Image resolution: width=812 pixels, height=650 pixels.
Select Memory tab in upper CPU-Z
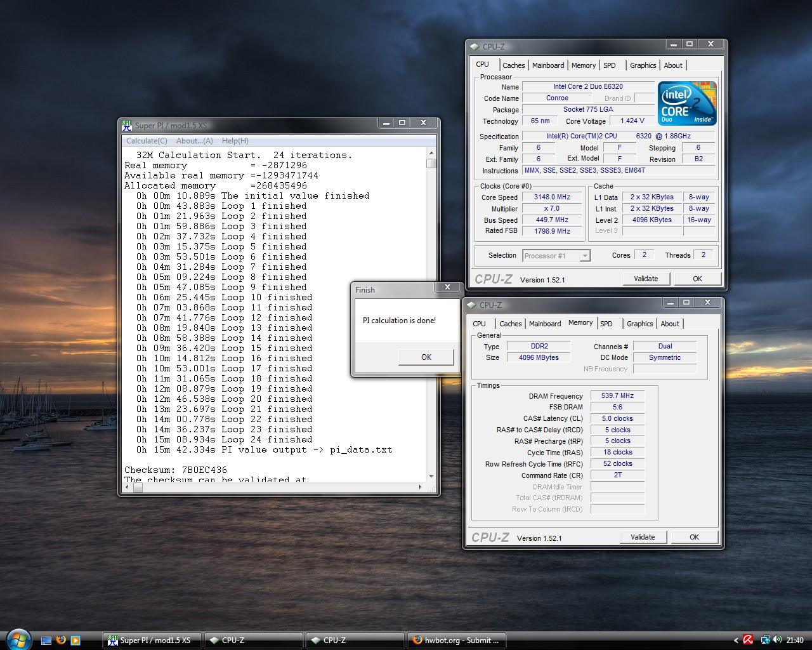pyautogui.click(x=583, y=65)
